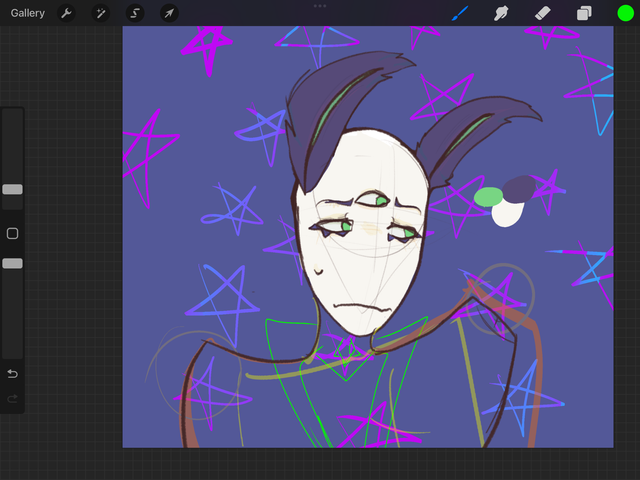Tap the three-dot handle at top center

[320, 6]
